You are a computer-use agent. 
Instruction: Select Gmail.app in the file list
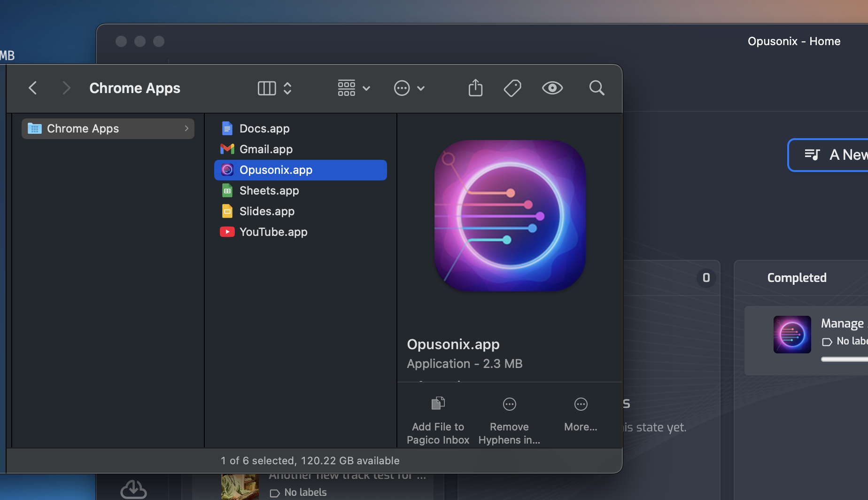pyautogui.click(x=301, y=149)
